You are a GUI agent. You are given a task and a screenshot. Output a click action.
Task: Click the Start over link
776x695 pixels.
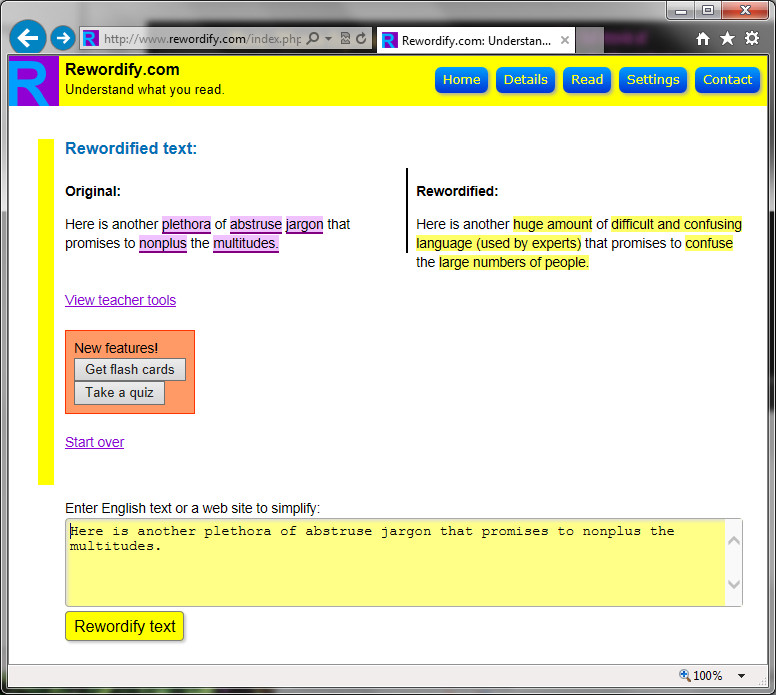94,442
